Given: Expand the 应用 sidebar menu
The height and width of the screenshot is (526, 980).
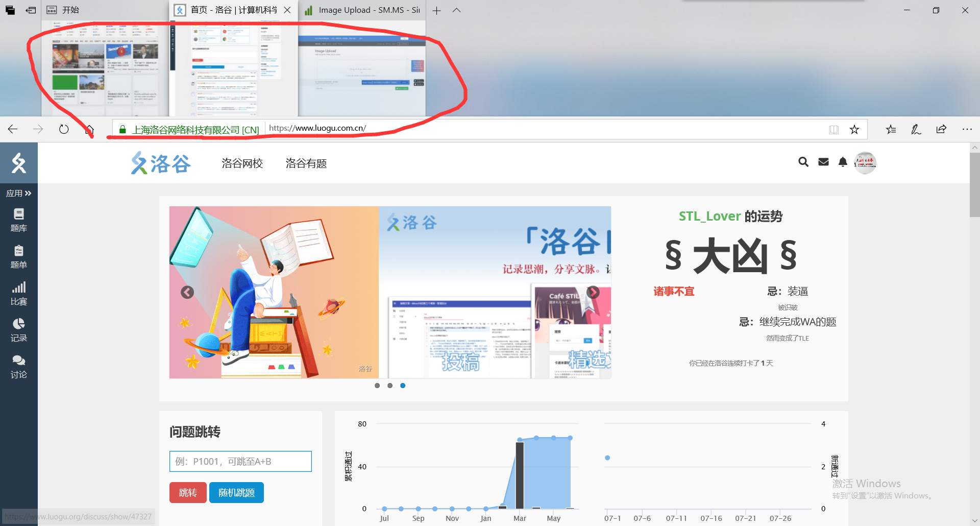Looking at the screenshot, I should coord(19,193).
